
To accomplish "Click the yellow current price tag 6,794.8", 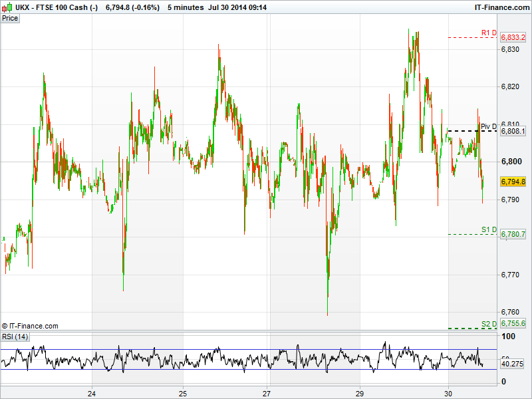I will pos(513,182).
